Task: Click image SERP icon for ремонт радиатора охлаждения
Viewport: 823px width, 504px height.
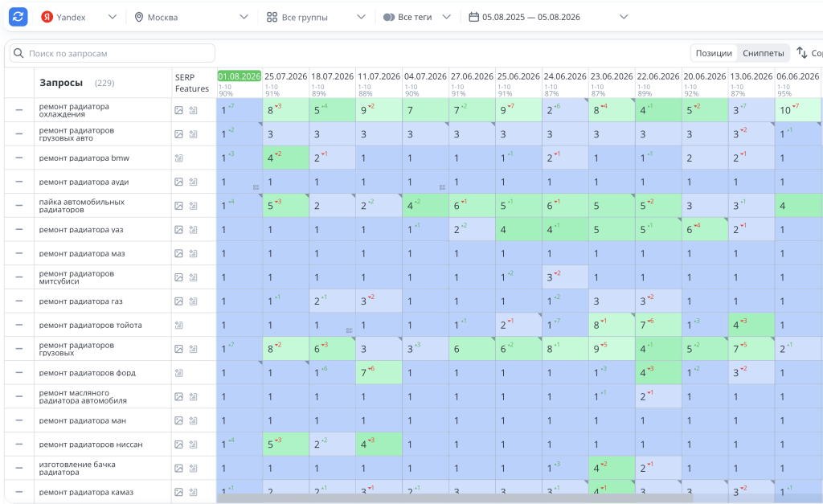Action: click(x=179, y=110)
